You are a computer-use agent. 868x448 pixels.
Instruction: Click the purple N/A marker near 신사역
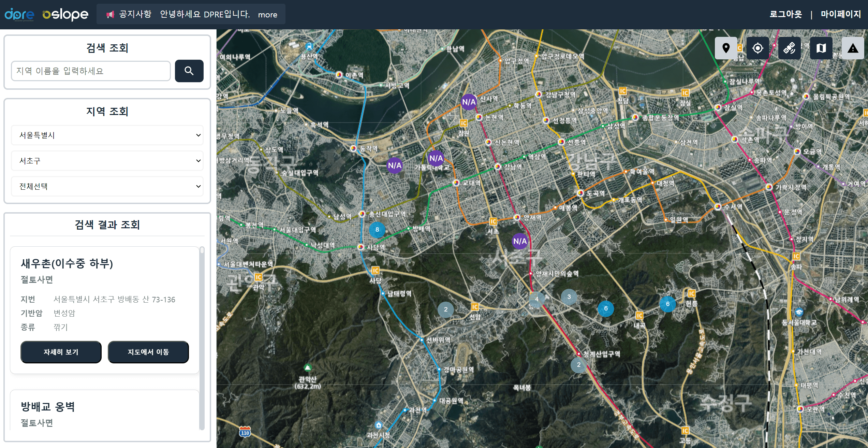click(469, 102)
